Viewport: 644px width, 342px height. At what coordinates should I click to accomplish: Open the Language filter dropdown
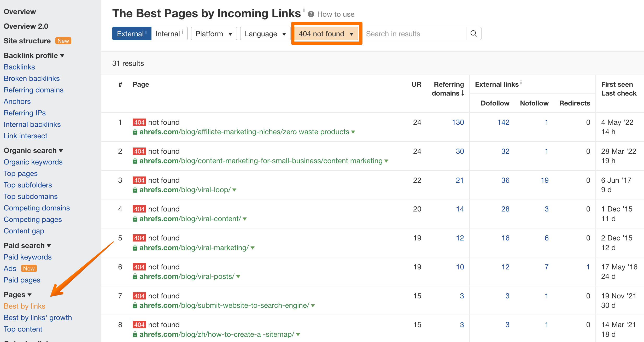pos(265,33)
